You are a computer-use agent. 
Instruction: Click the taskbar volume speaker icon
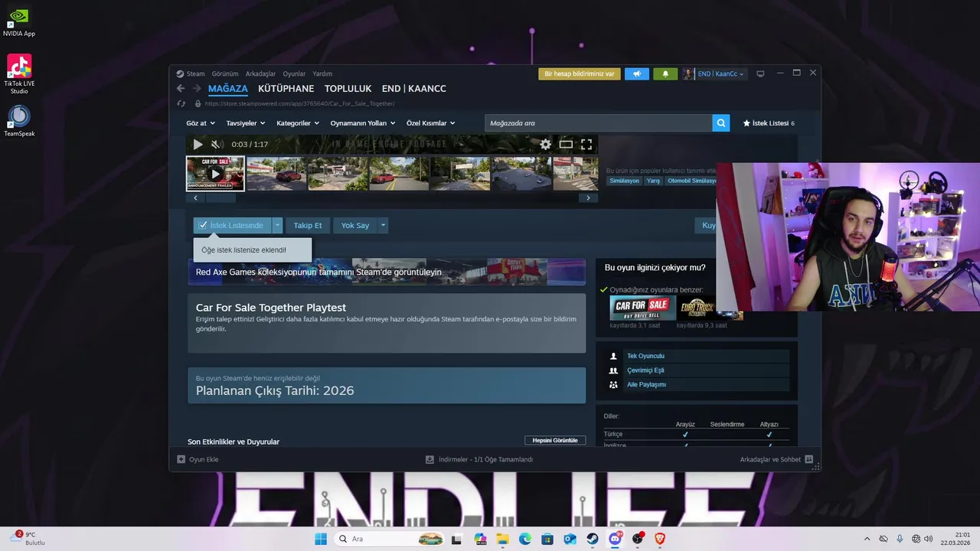928,539
